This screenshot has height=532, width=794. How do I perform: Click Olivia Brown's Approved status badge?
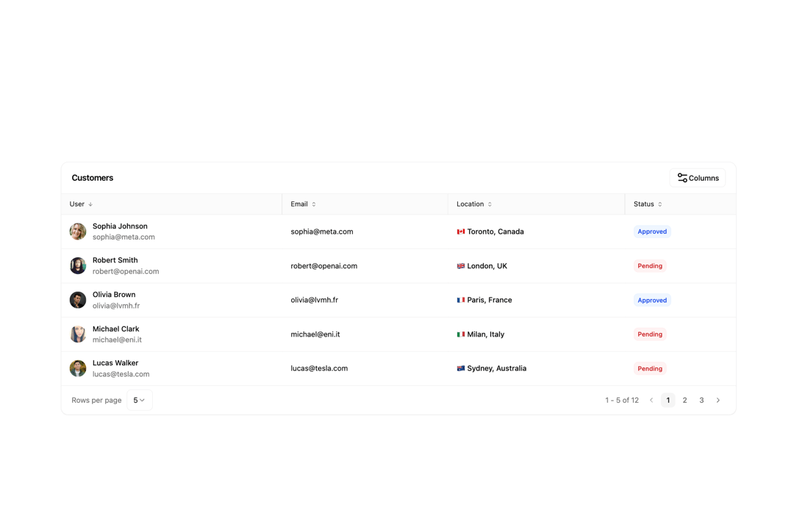point(652,300)
